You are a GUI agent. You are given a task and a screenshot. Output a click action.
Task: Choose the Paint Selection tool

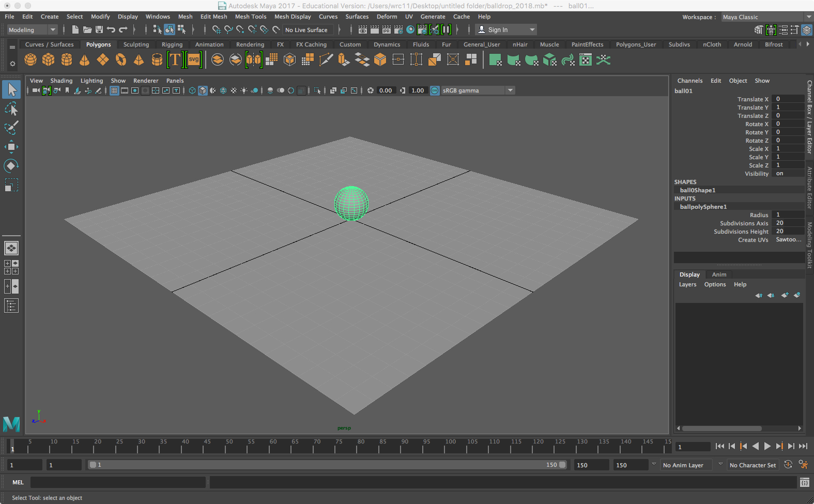point(11,128)
